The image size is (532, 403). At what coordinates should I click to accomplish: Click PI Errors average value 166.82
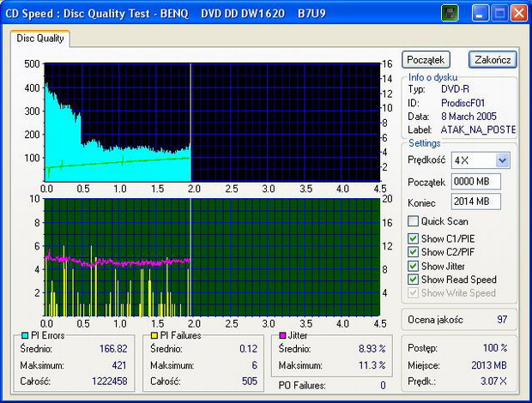113,349
